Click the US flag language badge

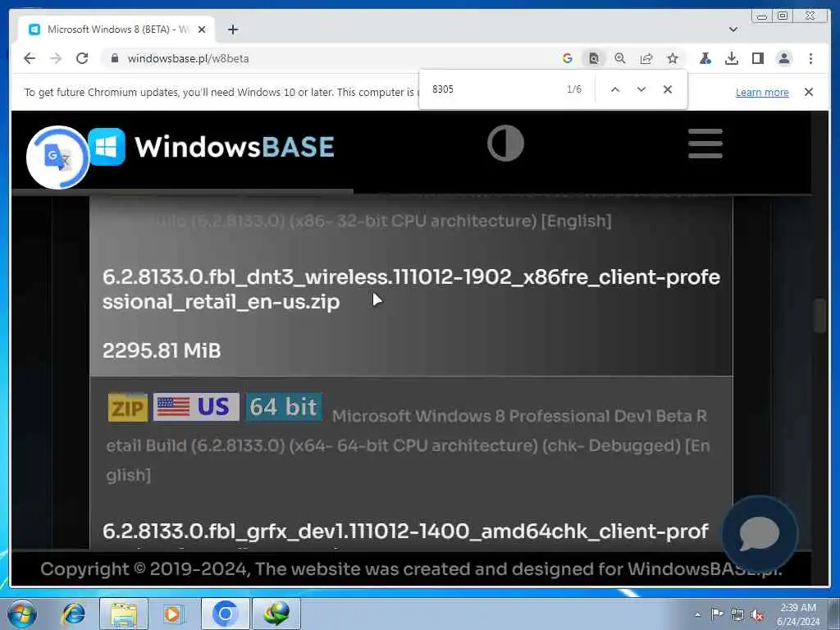click(x=196, y=407)
